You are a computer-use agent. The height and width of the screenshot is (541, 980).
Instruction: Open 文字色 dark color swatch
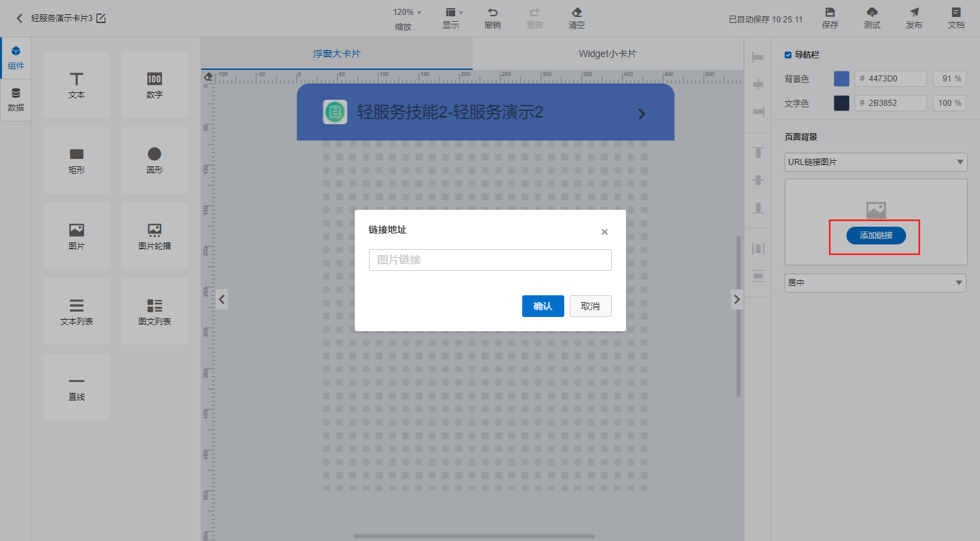pyautogui.click(x=842, y=103)
